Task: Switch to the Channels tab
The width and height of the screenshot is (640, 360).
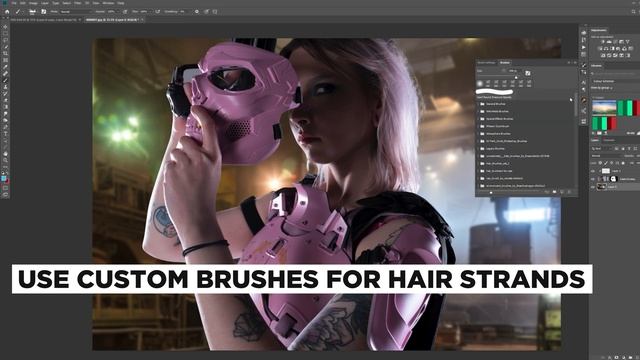Action: pyautogui.click(x=609, y=140)
